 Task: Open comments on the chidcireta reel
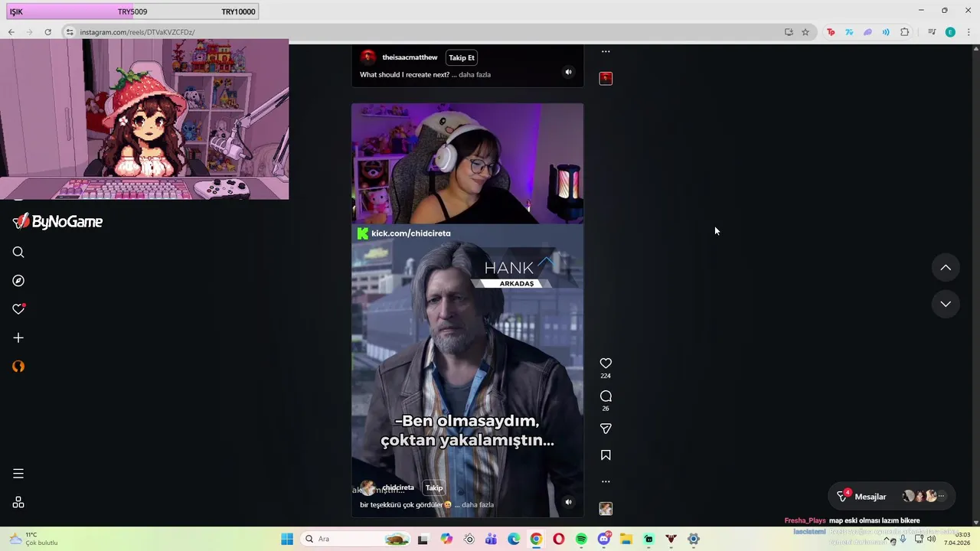point(606,396)
